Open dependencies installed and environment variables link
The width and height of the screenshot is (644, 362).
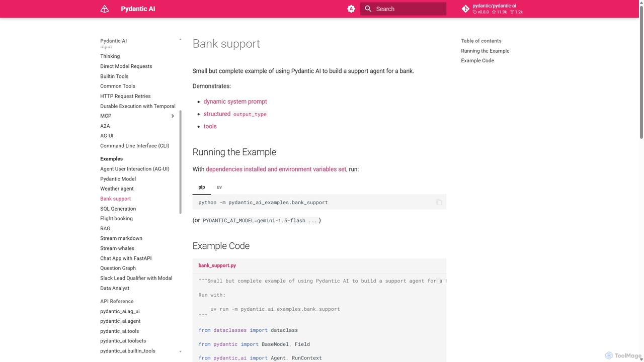tap(276, 169)
